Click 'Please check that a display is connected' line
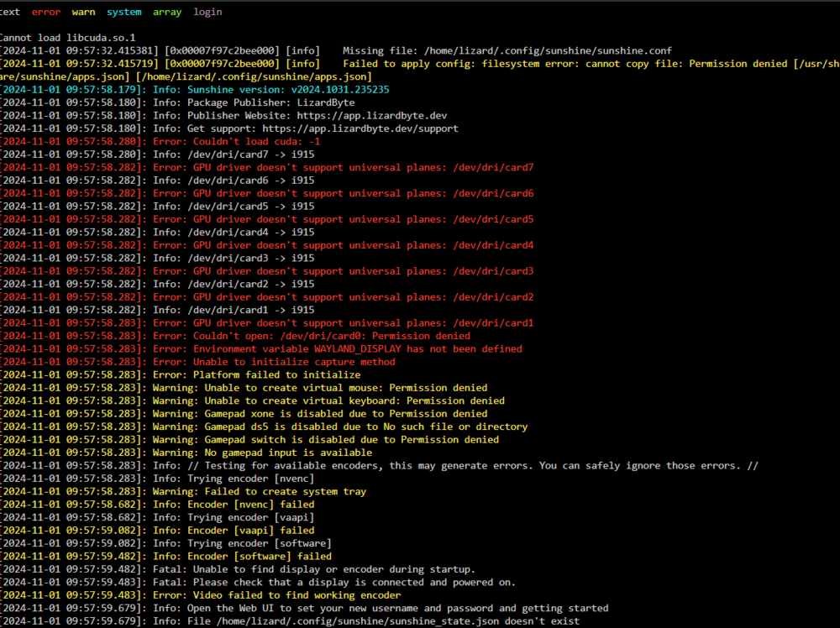840x628 pixels. pos(258,583)
